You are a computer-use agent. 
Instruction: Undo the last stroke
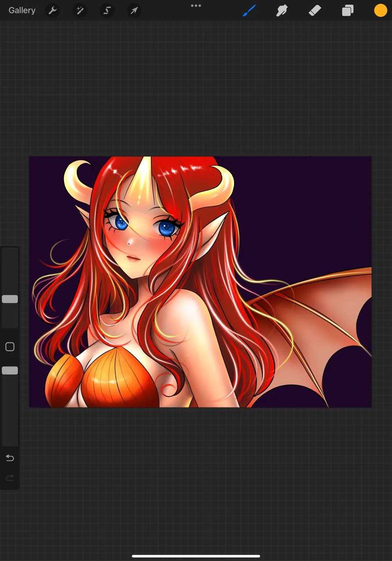10,458
